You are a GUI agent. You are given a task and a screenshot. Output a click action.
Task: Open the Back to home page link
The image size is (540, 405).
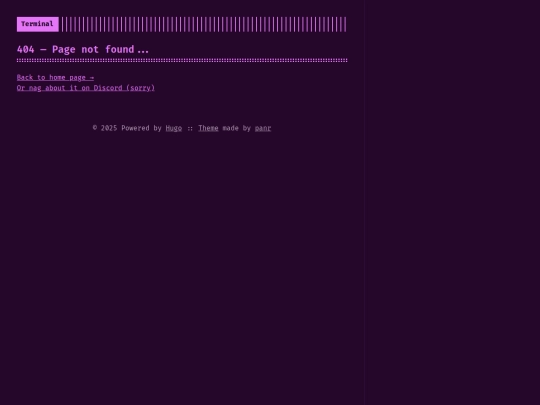55,77
